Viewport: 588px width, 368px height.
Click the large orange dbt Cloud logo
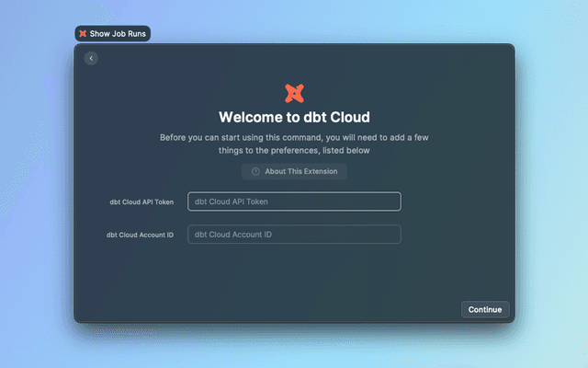click(294, 92)
